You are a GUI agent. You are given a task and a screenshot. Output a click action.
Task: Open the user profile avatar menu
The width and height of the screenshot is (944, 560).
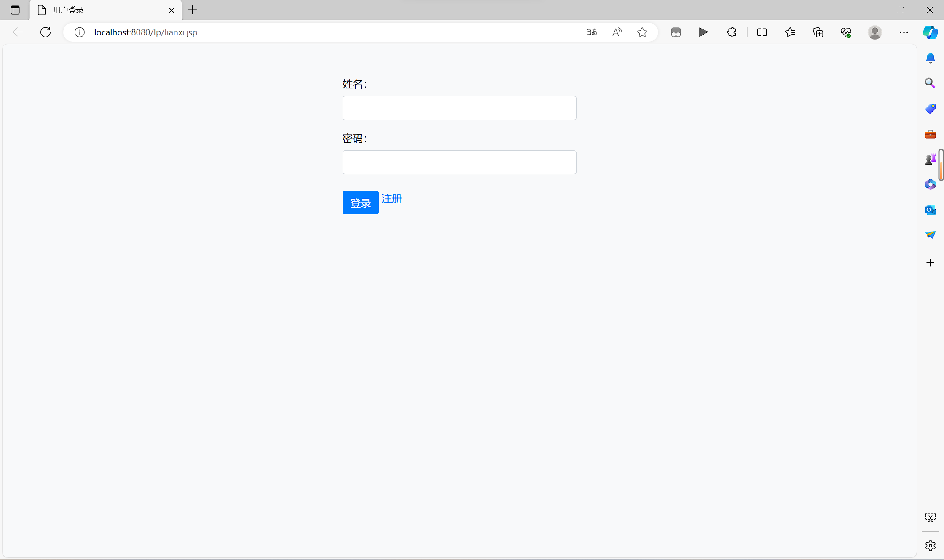coord(875,32)
